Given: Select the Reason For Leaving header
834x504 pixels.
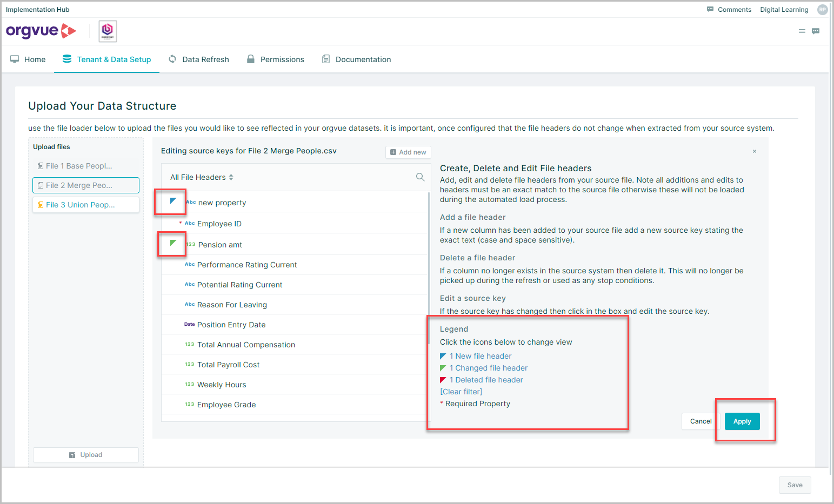Looking at the screenshot, I should pos(294,305).
